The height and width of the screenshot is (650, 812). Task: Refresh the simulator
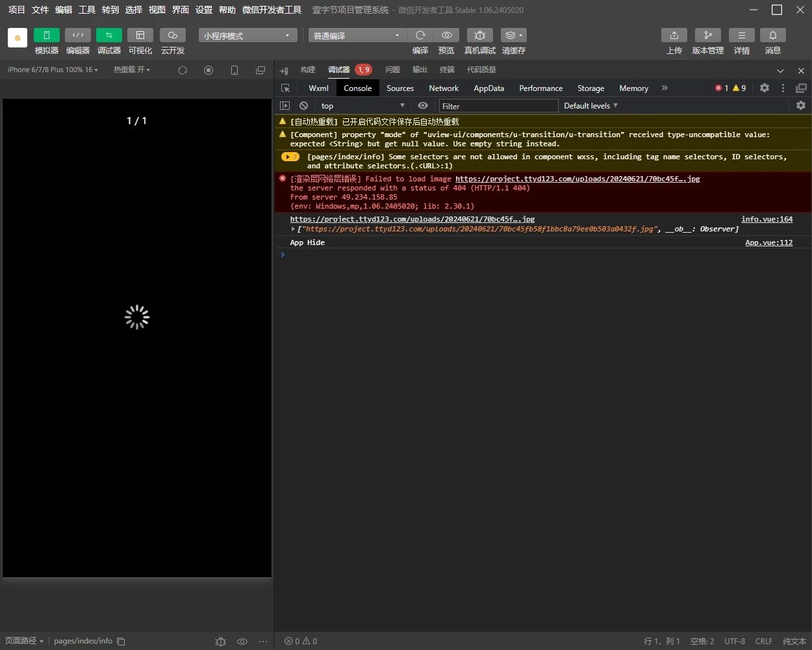(x=183, y=70)
